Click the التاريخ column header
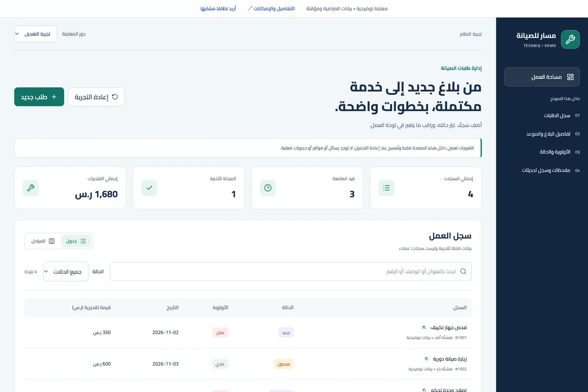The height and width of the screenshot is (392, 588). click(172, 308)
